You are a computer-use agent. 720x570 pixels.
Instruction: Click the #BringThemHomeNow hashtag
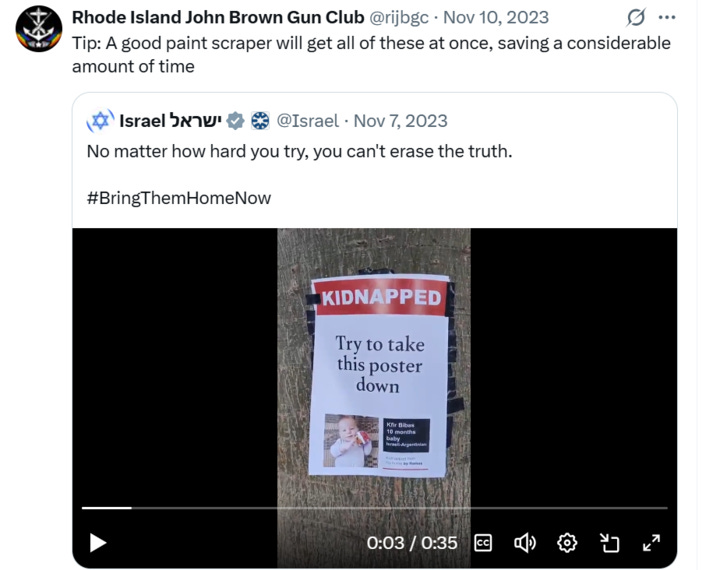point(179,198)
